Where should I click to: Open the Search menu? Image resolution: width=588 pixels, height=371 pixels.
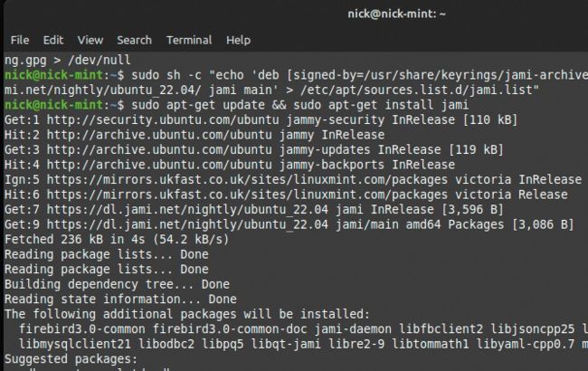[x=134, y=40]
